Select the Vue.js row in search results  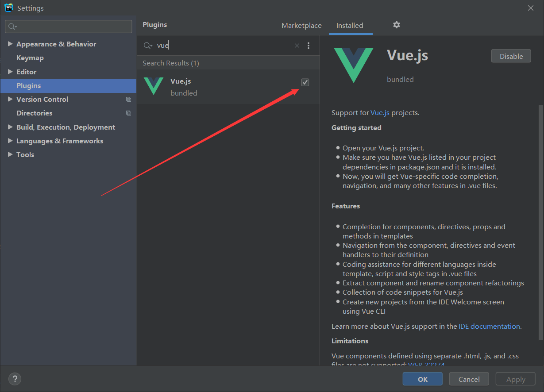click(x=228, y=87)
